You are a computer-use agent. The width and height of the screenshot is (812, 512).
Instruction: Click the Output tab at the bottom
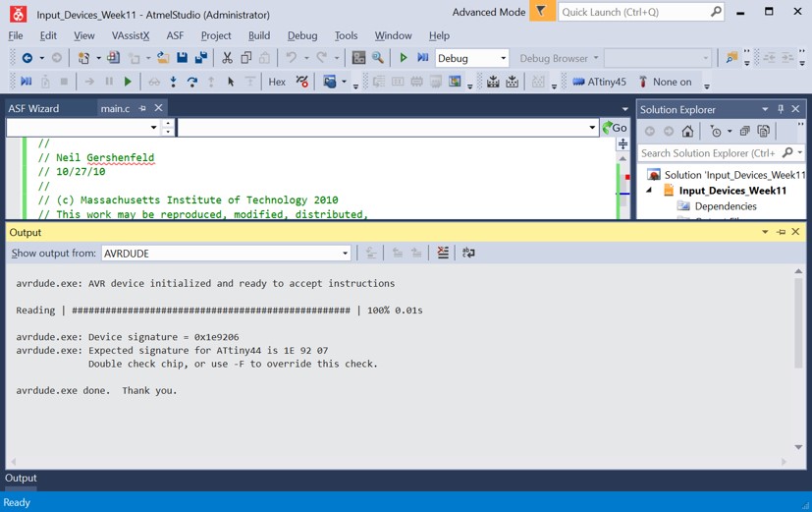[21, 478]
